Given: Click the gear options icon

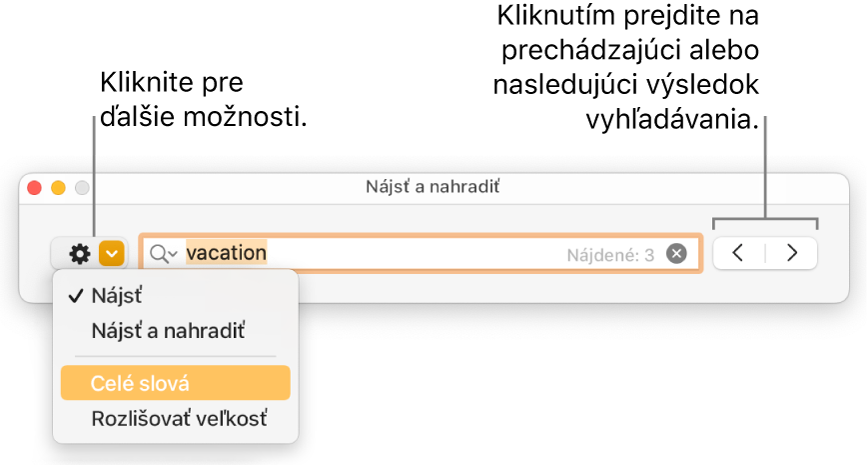Looking at the screenshot, I should 79,254.
